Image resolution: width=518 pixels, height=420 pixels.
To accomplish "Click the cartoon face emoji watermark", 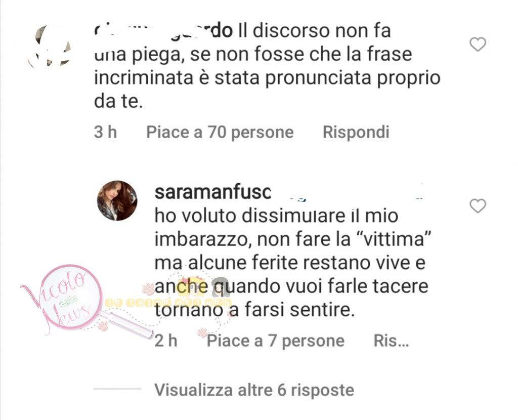I will pos(191,287).
